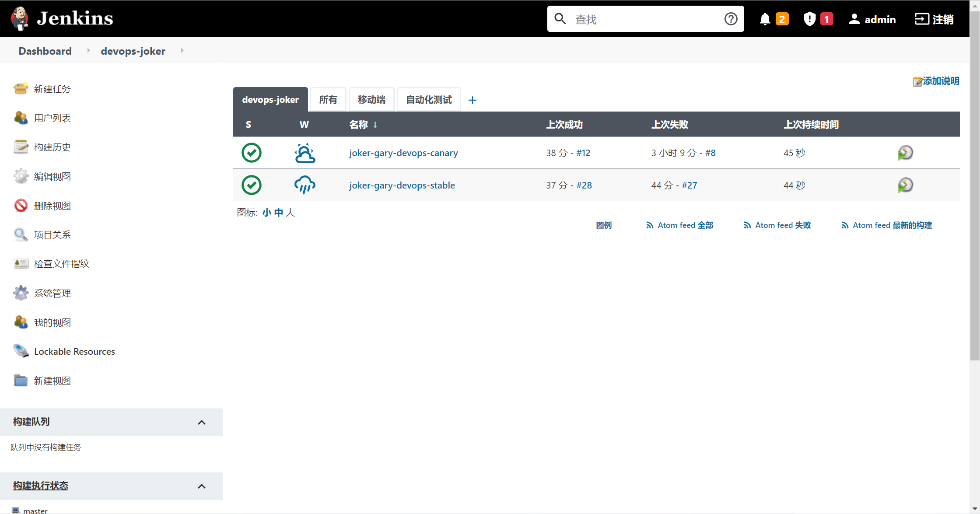The width and height of the screenshot is (980, 514).
Task: Sort by W weather column
Action: coord(304,125)
